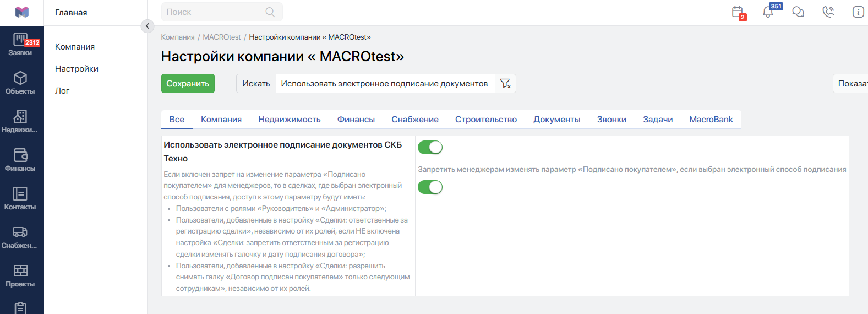
Task: Open Компания in the side menu
Action: [x=75, y=47]
